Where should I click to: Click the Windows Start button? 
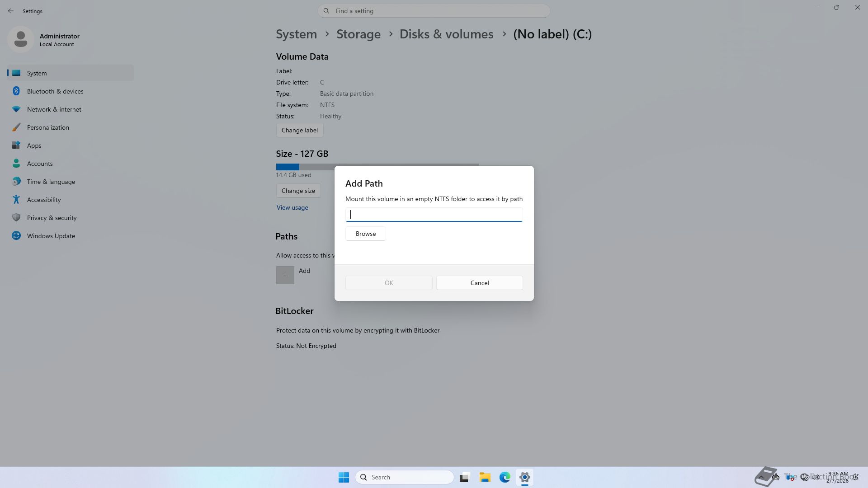coord(344,477)
